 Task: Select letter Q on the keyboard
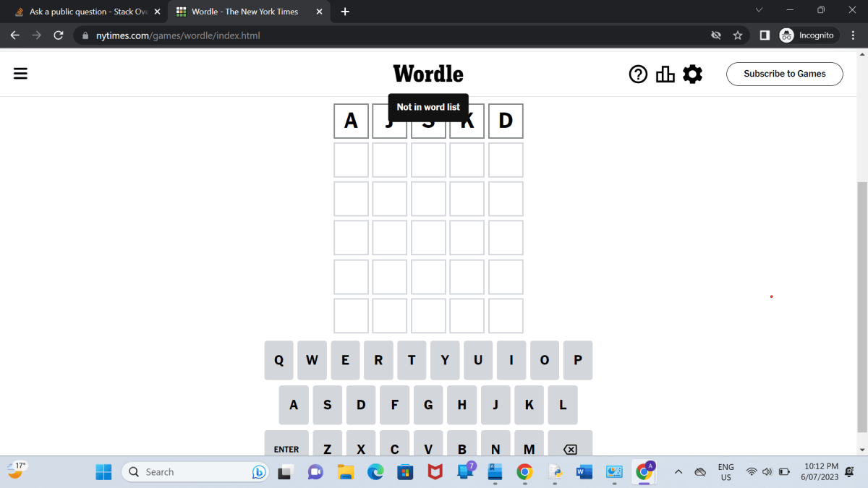(x=278, y=360)
